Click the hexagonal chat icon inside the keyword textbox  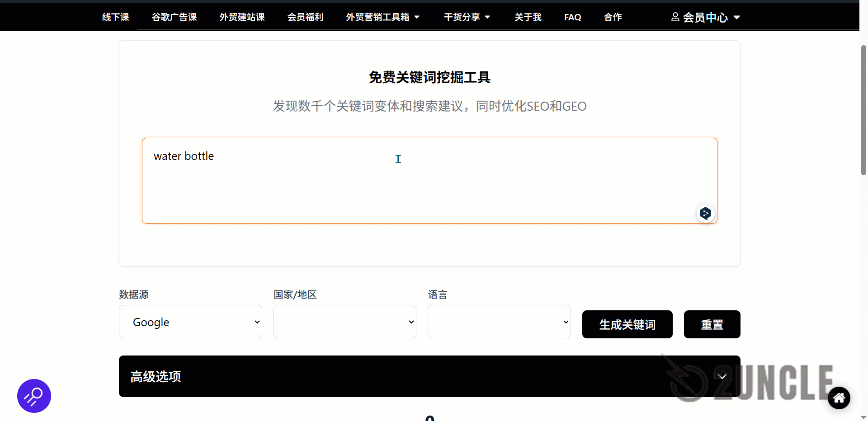coord(705,213)
